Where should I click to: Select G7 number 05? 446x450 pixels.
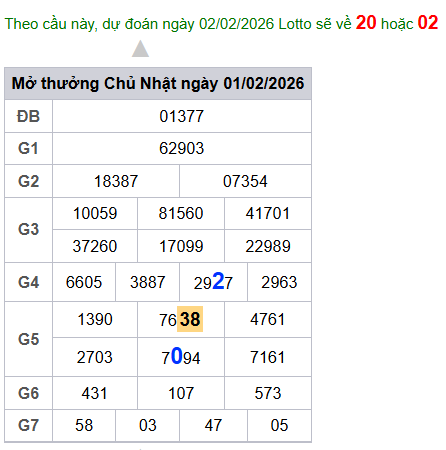click(279, 425)
